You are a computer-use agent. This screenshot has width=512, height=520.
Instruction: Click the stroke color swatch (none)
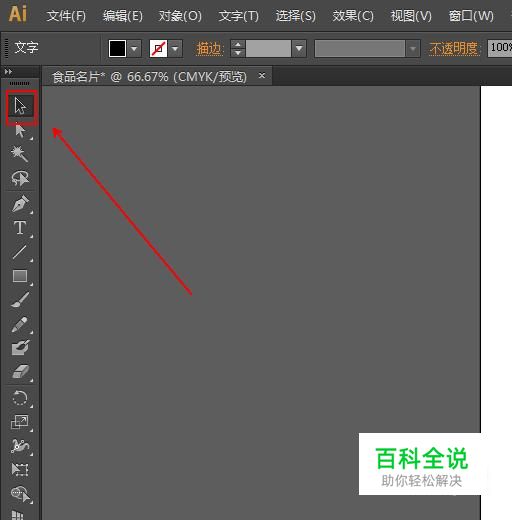click(x=158, y=49)
